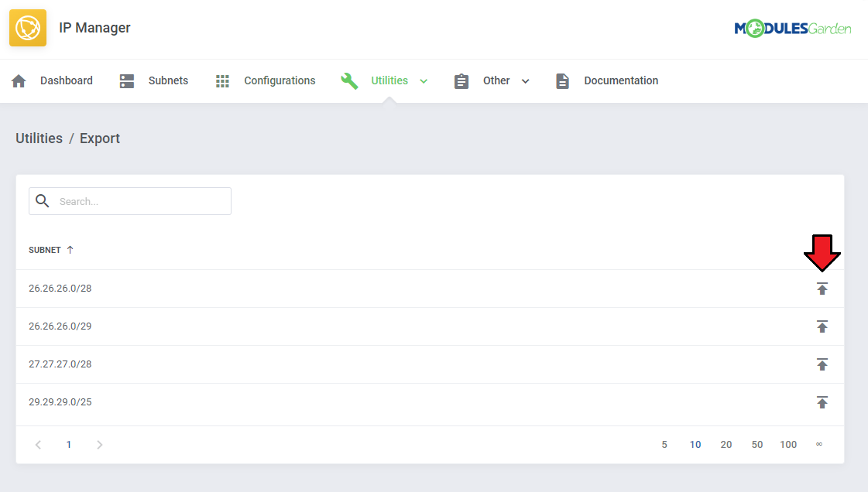Click the 27.27.27.0/28 subnet cell

tap(60, 364)
